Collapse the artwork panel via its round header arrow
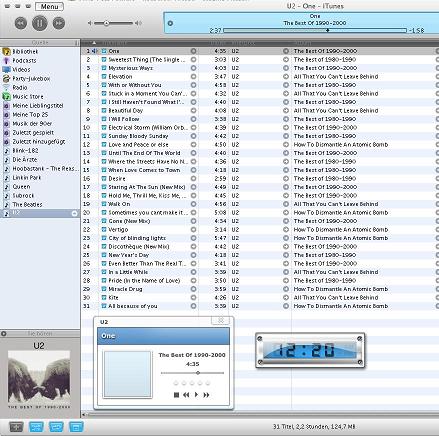439x436 pixels. click(4, 333)
